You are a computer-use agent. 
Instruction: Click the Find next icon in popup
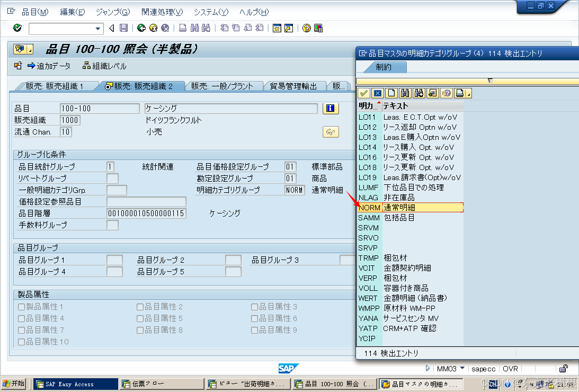418,93
